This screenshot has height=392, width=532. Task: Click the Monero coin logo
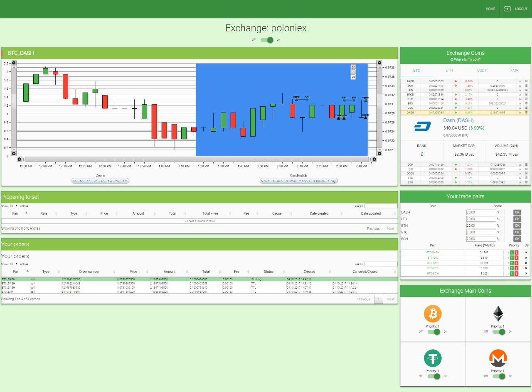click(498, 358)
